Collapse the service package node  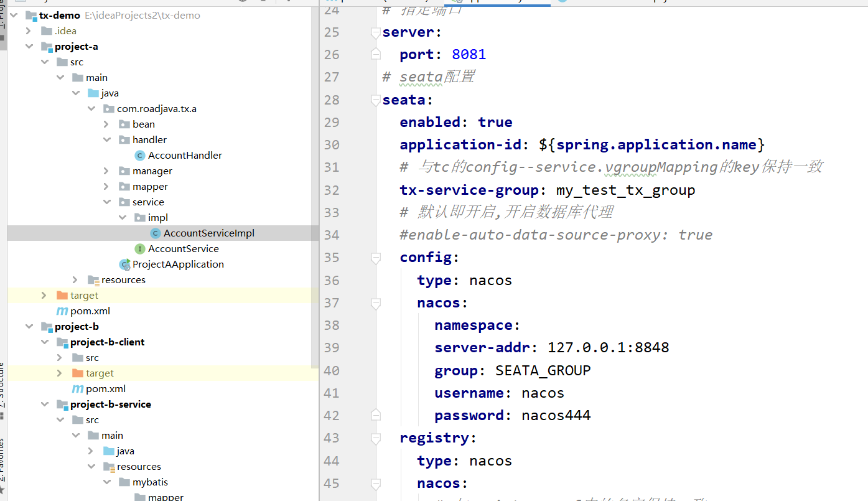[x=106, y=202]
